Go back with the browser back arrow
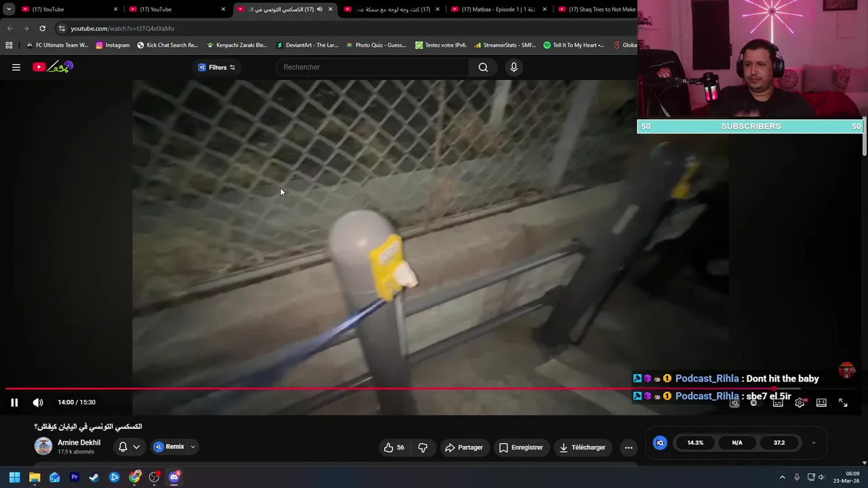This screenshot has height=488, width=868. 9,28
